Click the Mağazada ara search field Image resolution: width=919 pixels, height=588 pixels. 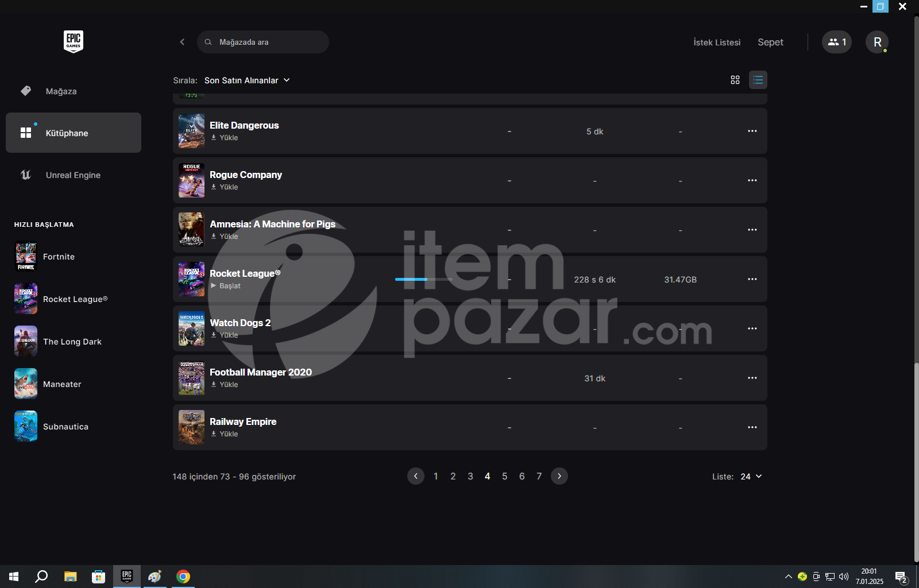pyautogui.click(x=263, y=42)
